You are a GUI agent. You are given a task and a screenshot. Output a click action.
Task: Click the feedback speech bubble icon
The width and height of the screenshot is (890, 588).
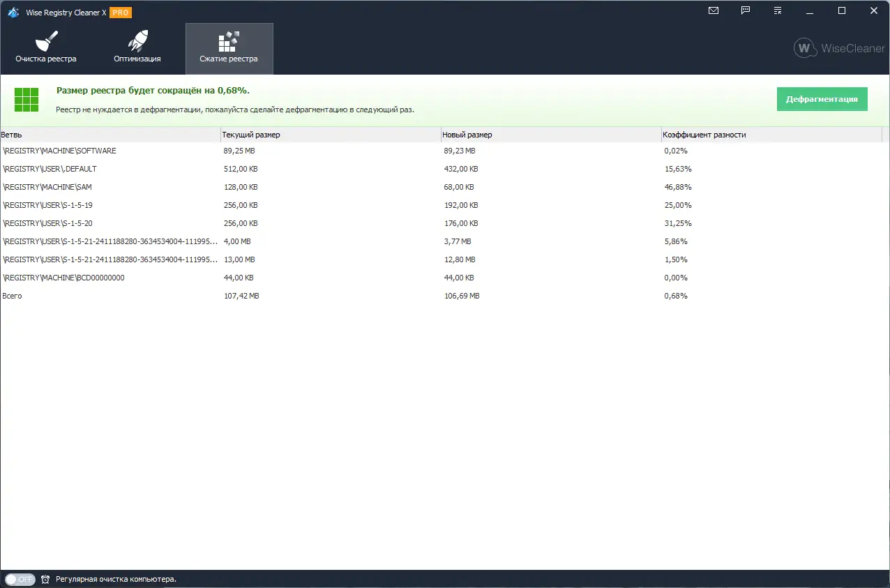(746, 10)
